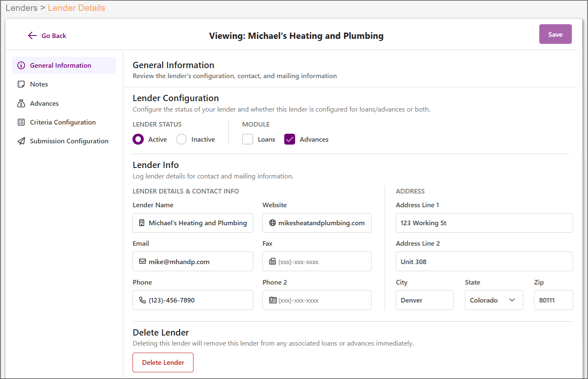Image resolution: width=588 pixels, height=379 pixels.
Task: Click the purple Save button
Action: pyautogui.click(x=555, y=34)
